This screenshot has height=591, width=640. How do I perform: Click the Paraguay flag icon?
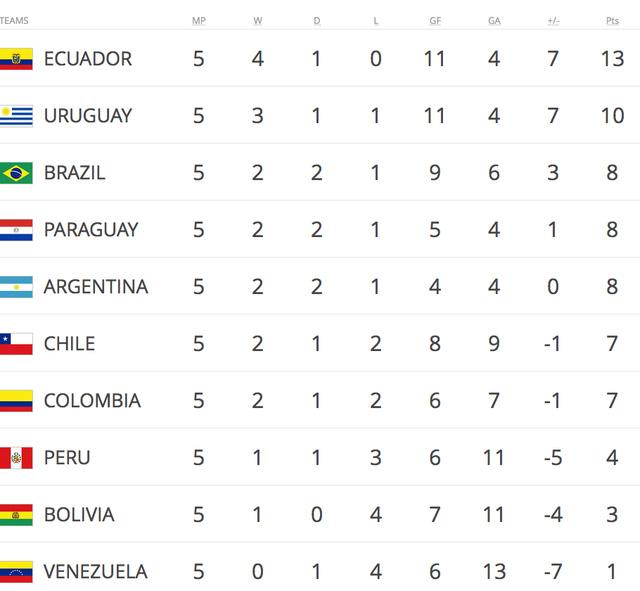click(x=16, y=230)
